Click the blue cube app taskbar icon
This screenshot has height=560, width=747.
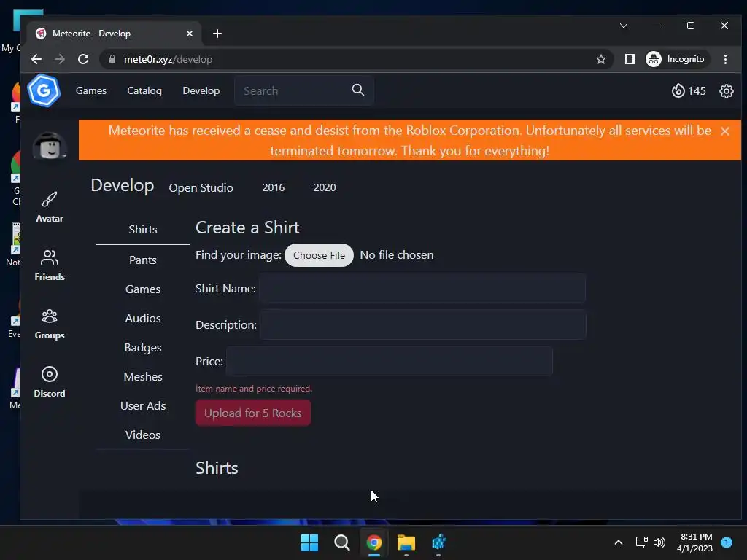click(x=438, y=542)
